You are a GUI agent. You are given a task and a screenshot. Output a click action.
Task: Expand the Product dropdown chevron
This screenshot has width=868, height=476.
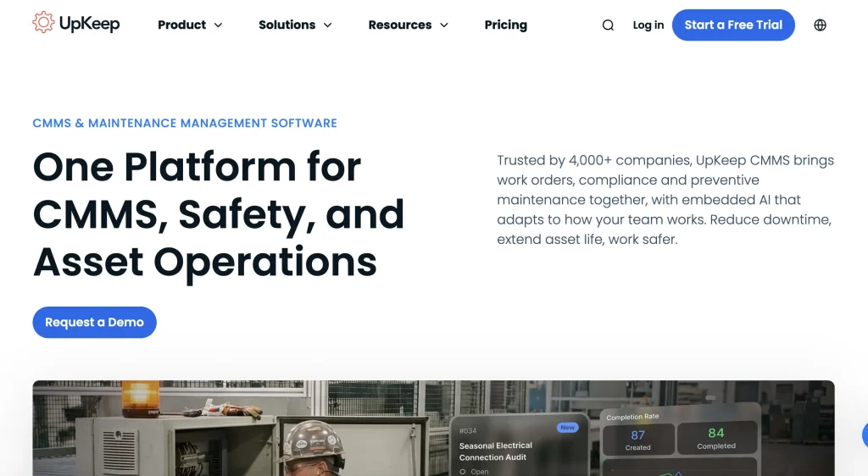[x=218, y=25]
